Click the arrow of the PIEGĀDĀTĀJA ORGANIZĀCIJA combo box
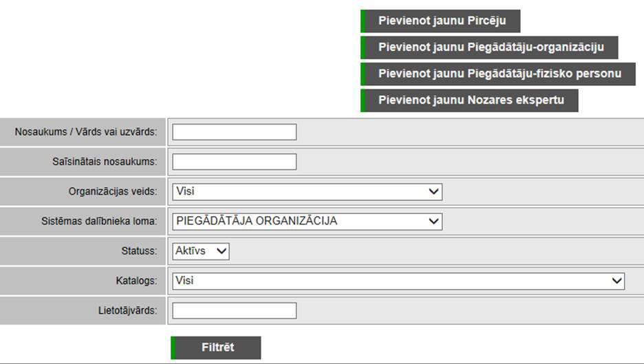Image resolution: width=644 pixels, height=364 pixels. tap(433, 222)
